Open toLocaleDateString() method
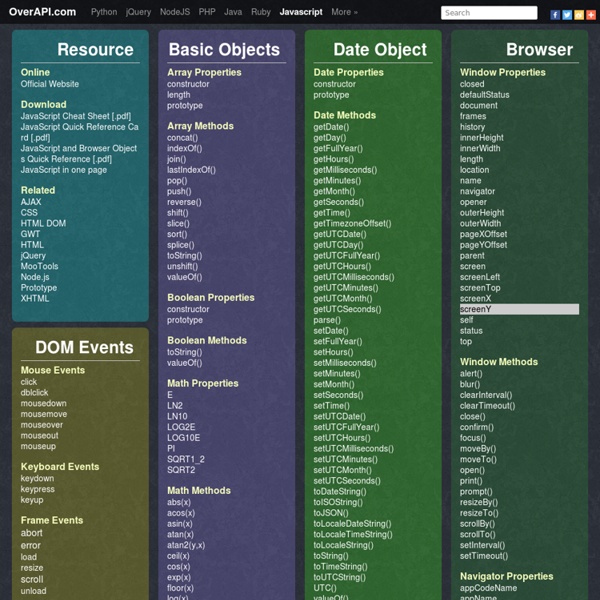 [x=352, y=523]
